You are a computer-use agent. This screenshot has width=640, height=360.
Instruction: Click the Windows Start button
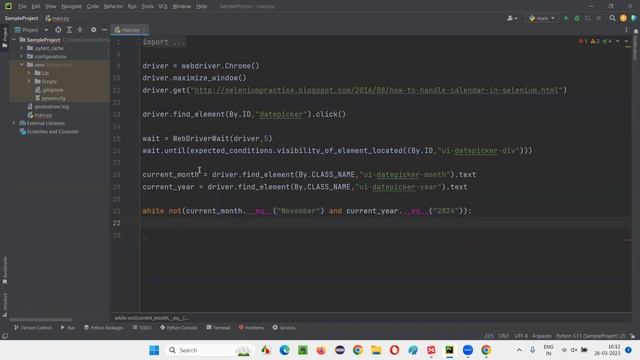click(154, 350)
